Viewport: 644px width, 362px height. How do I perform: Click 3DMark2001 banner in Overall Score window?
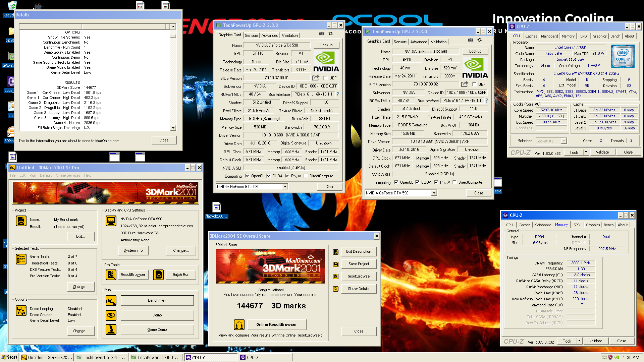(270, 266)
